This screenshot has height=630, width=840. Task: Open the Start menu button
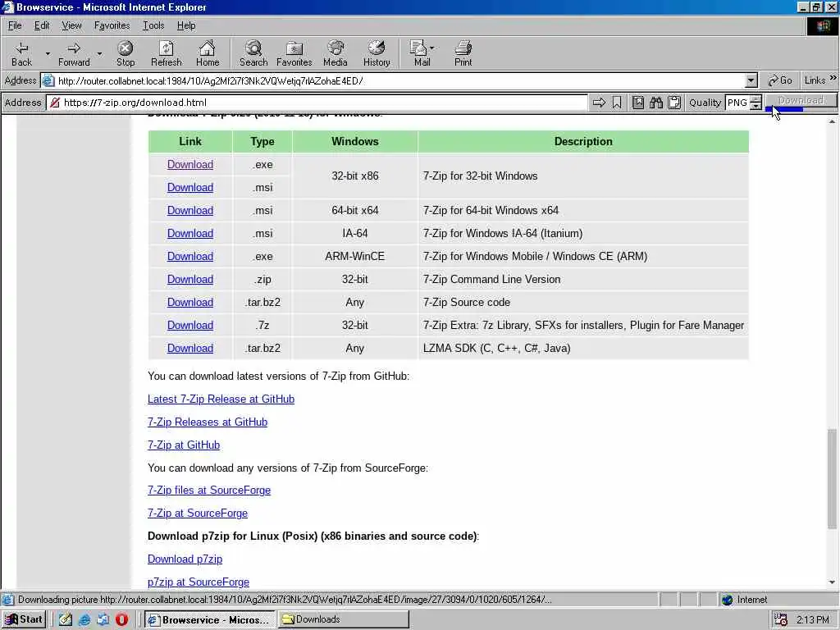pos(24,619)
